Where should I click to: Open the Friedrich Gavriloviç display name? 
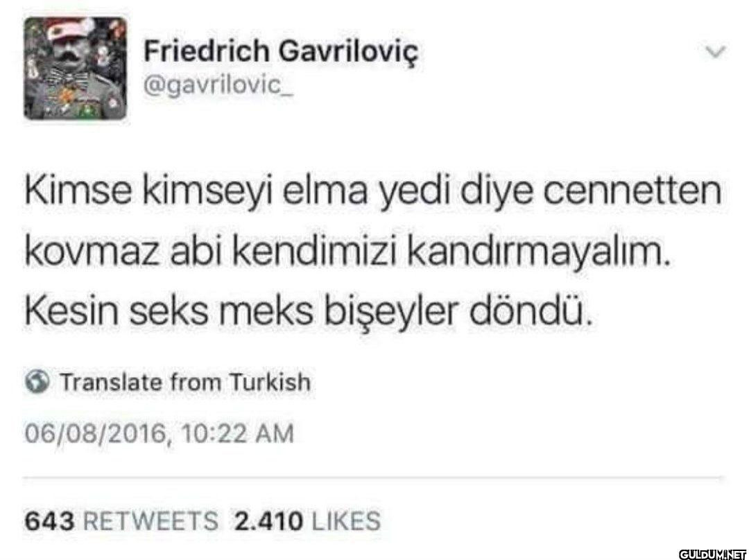tap(280, 51)
